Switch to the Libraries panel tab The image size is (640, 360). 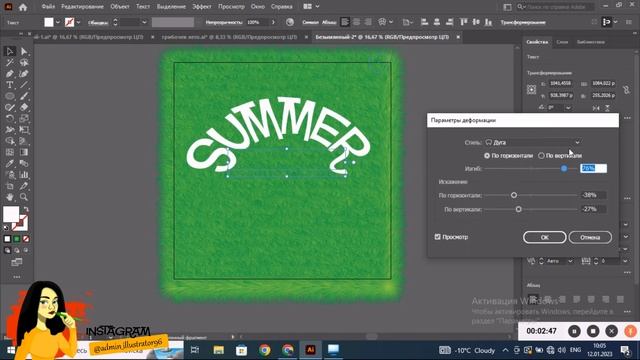591,42
